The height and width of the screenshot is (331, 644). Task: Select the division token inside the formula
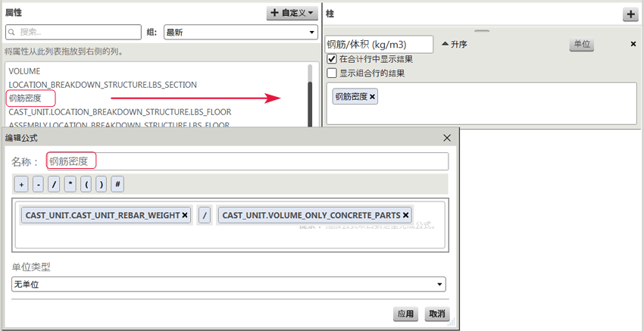[x=205, y=215]
